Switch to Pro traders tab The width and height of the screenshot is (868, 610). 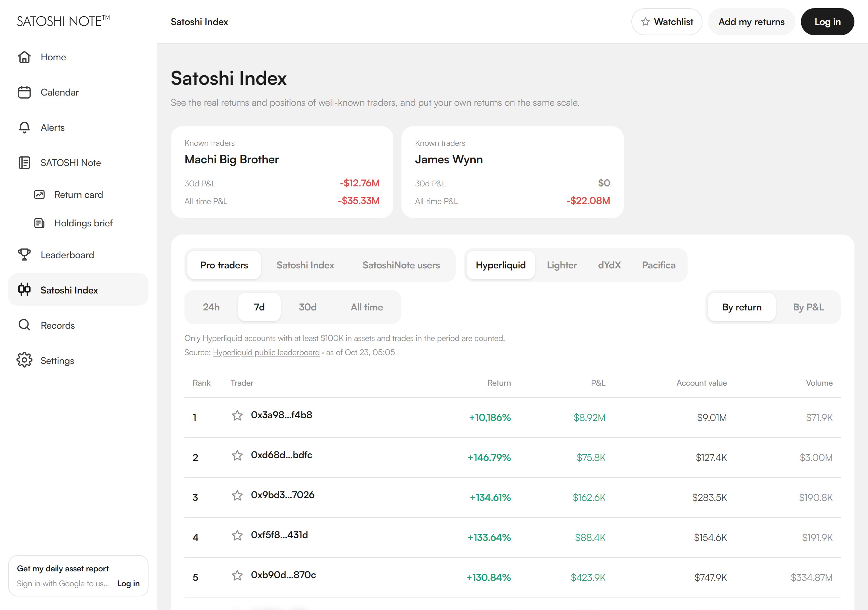pyautogui.click(x=224, y=265)
